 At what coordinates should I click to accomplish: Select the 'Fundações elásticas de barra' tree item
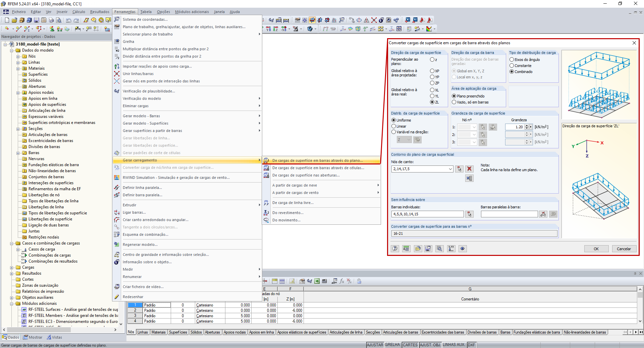coord(53,165)
